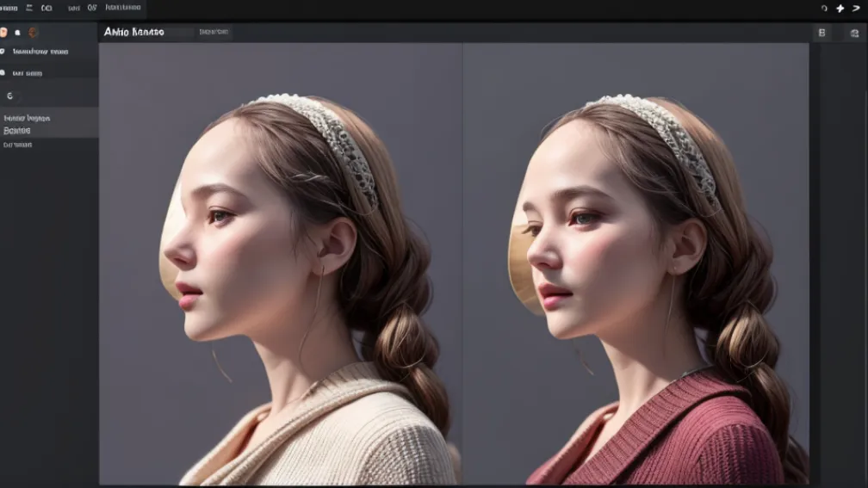868x488 pixels.
Task: Open the "Ahio Banaso" tab
Action: click(133, 32)
